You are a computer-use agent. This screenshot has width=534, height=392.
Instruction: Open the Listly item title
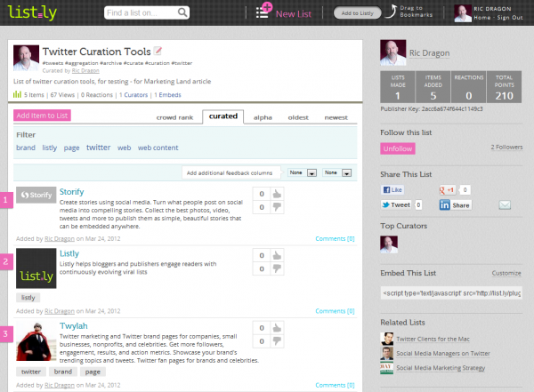(69, 253)
